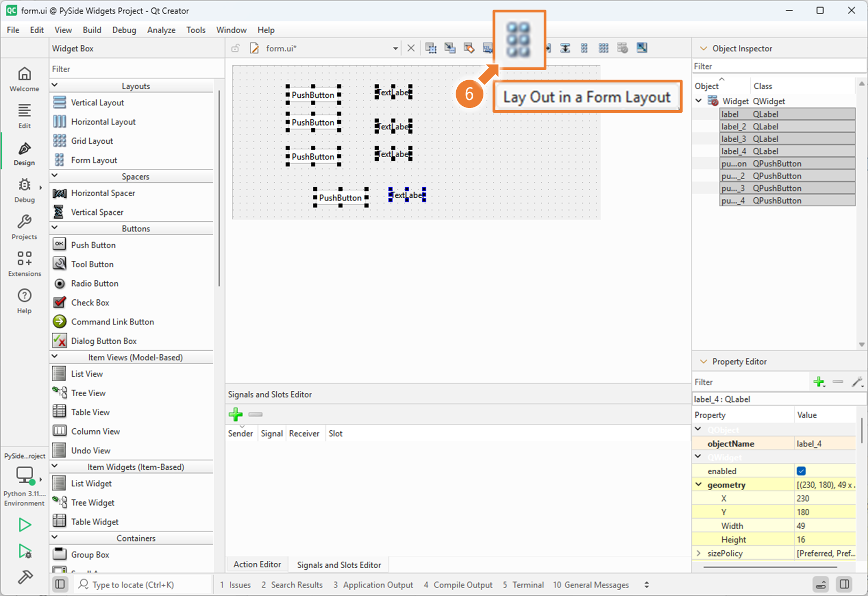Select label_3 row in Object Inspector
868x596 pixels.
pos(787,139)
